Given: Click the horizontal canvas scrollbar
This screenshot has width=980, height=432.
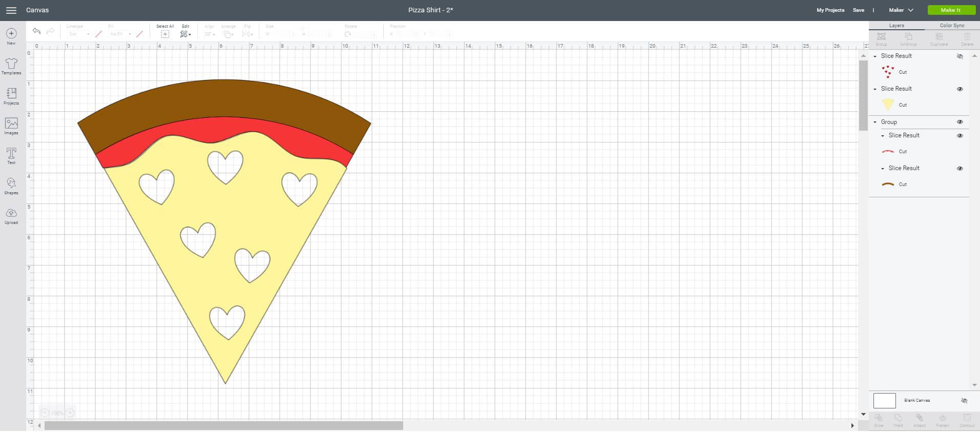Looking at the screenshot, I should click(x=224, y=426).
